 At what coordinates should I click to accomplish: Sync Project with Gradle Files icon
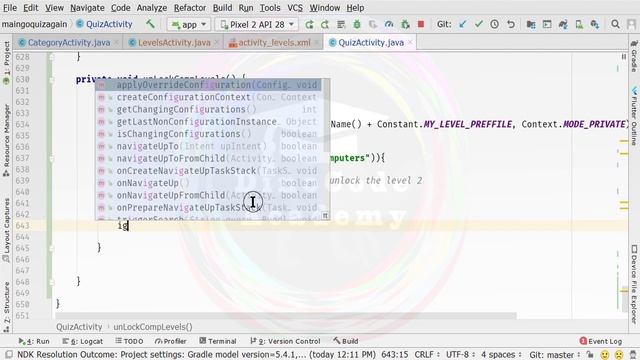563,24
